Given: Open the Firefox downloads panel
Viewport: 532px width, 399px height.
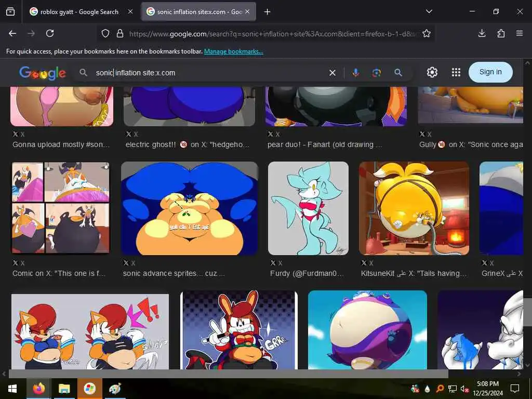Looking at the screenshot, I should [x=482, y=33].
